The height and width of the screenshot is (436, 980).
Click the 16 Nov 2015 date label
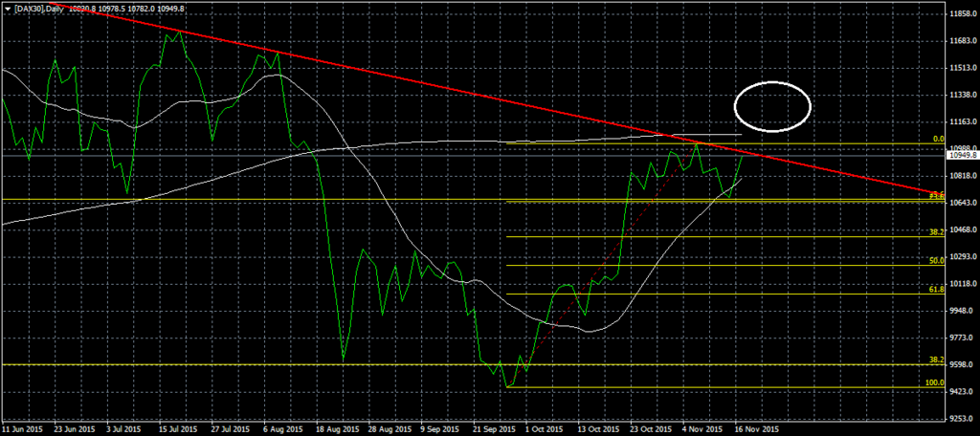pos(749,429)
